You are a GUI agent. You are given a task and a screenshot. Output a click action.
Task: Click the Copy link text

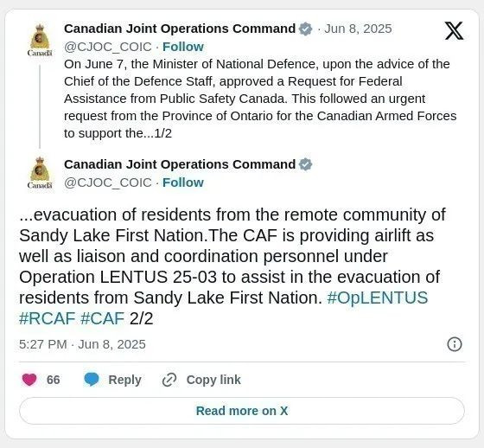[213, 380]
